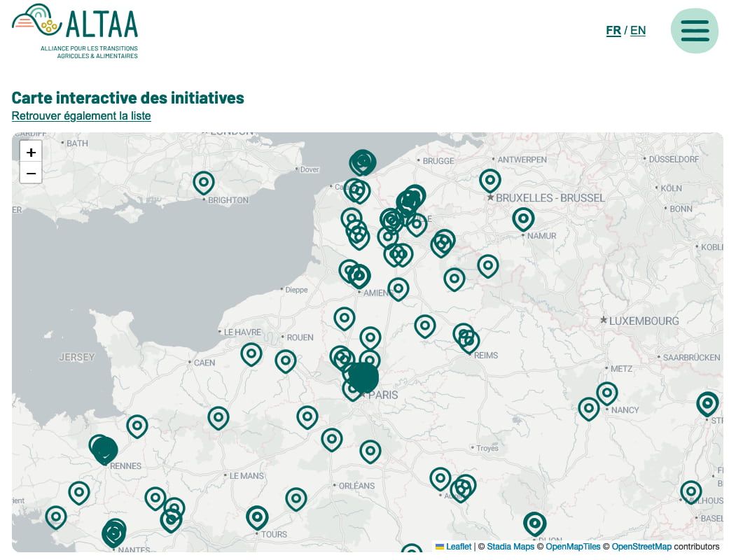Open the OpenStreetMap attribution link
The height and width of the screenshot is (560, 743).
[641, 547]
